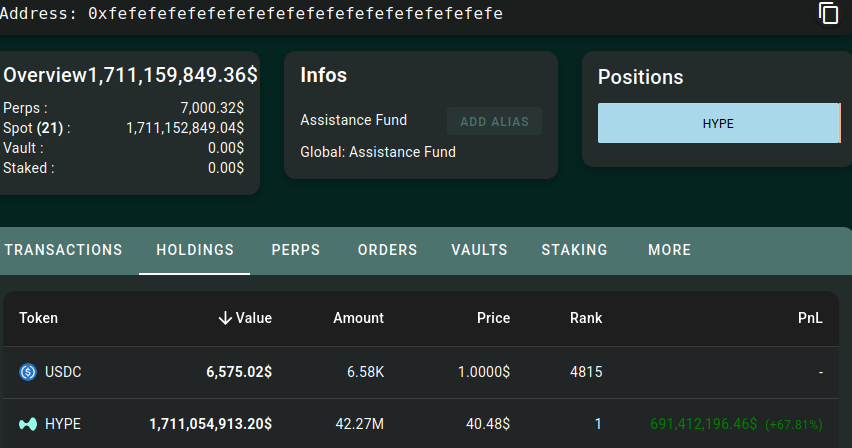852x448 pixels.
Task: Sort by Rank column header
Action: tap(586, 318)
